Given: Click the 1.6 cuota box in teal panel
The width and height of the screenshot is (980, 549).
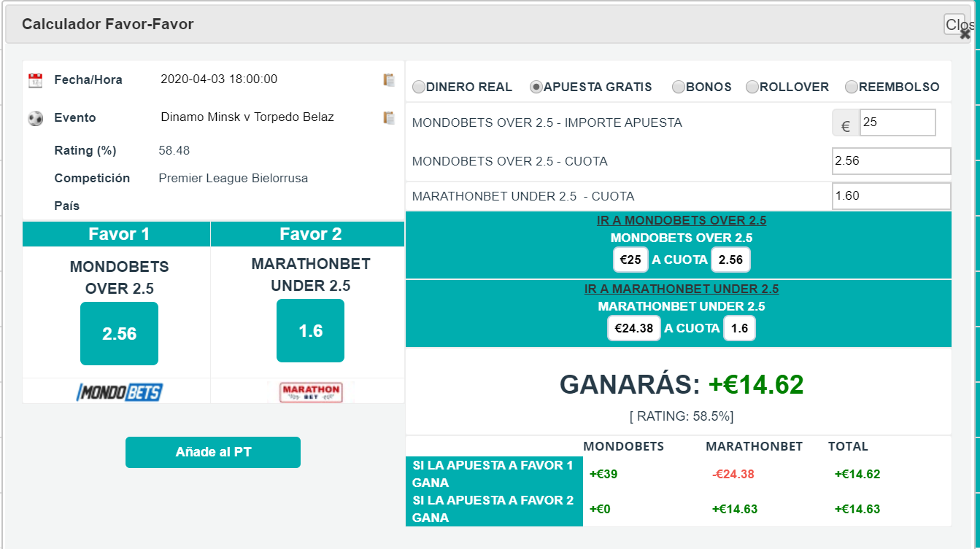Looking at the screenshot, I should pos(739,328).
